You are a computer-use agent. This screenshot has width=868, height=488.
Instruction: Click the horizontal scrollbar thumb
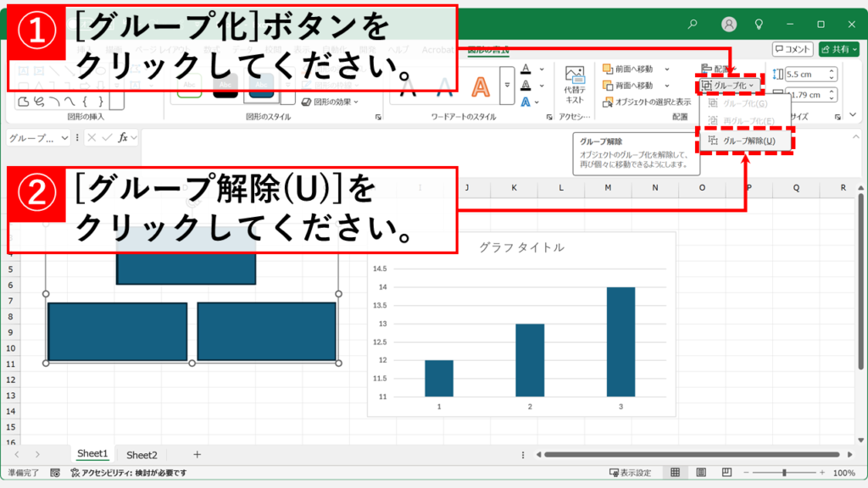coord(692,455)
